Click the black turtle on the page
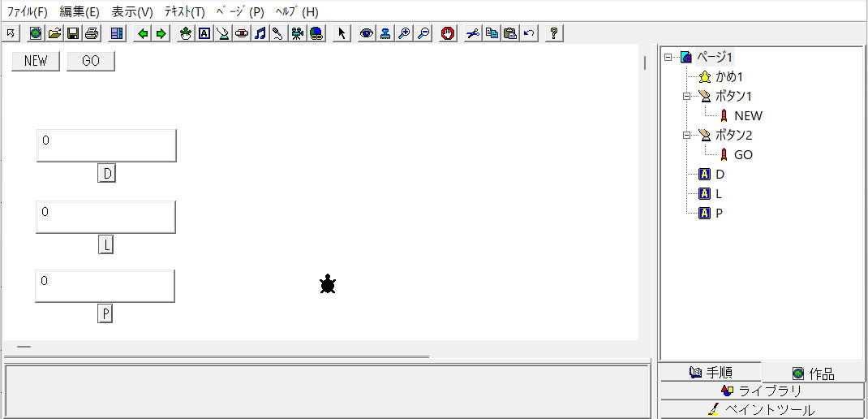 tap(328, 283)
